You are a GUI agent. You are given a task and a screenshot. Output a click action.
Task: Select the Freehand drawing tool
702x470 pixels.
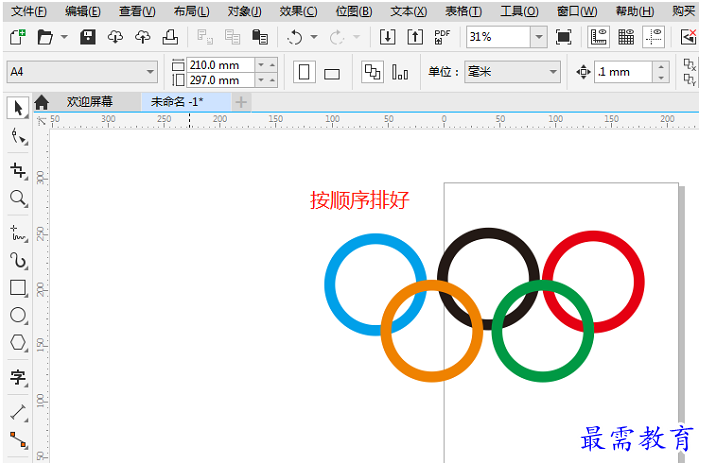18,234
